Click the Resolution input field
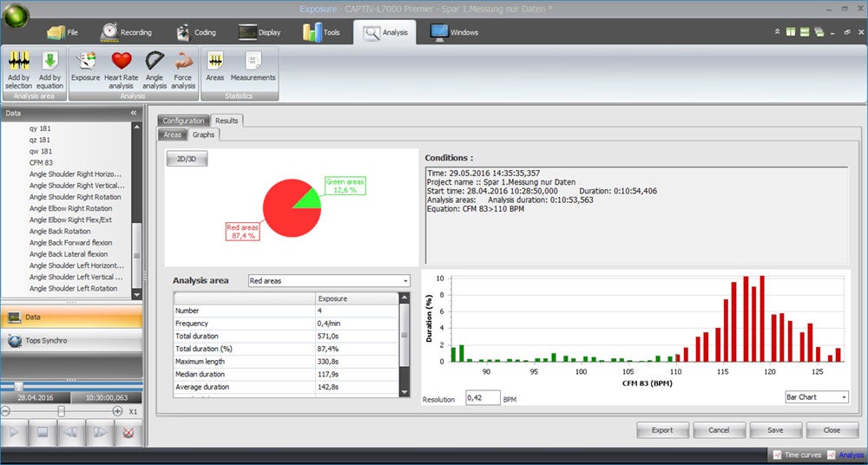Viewport: 868px width, 465px height. 482,397
